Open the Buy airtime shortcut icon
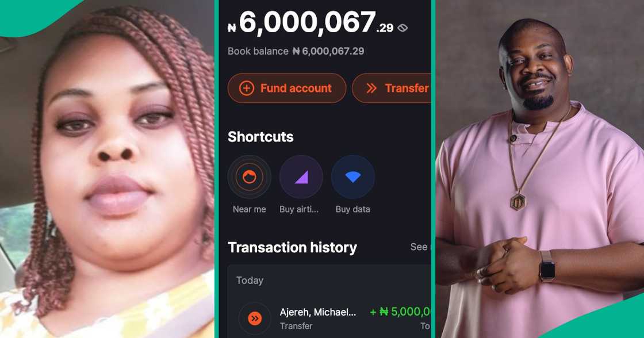The image size is (644, 338). click(x=301, y=177)
